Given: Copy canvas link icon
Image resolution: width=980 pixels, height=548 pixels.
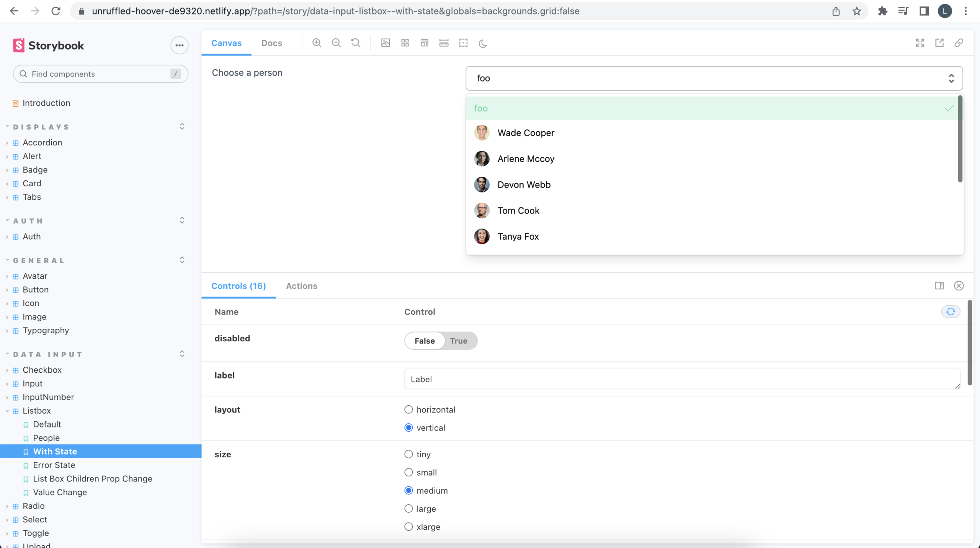Looking at the screenshot, I should [x=959, y=43].
